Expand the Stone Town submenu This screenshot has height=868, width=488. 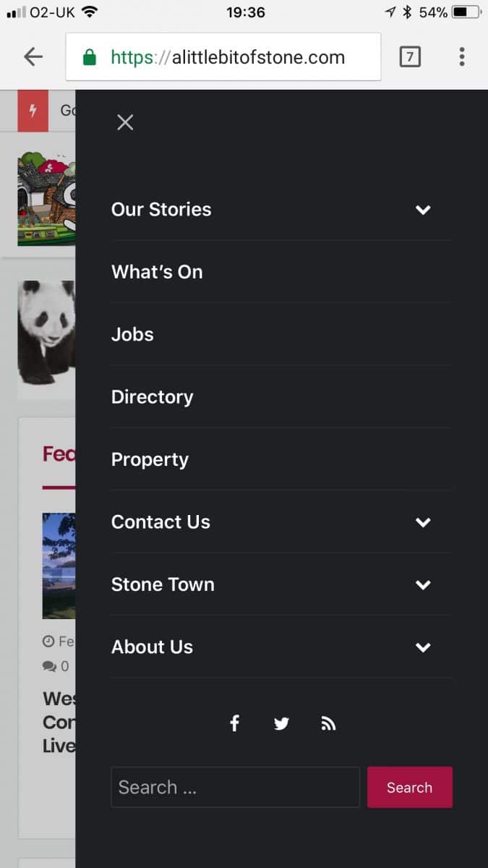point(423,584)
